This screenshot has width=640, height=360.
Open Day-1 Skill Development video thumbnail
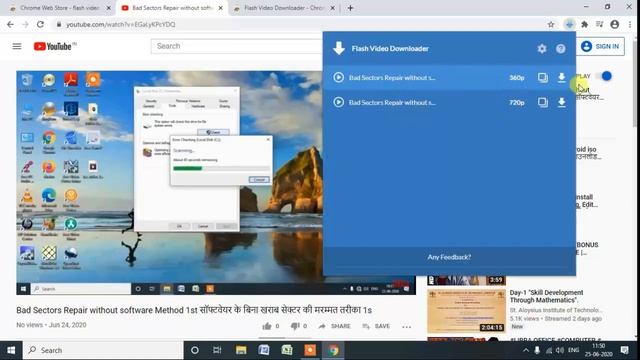pos(466,311)
